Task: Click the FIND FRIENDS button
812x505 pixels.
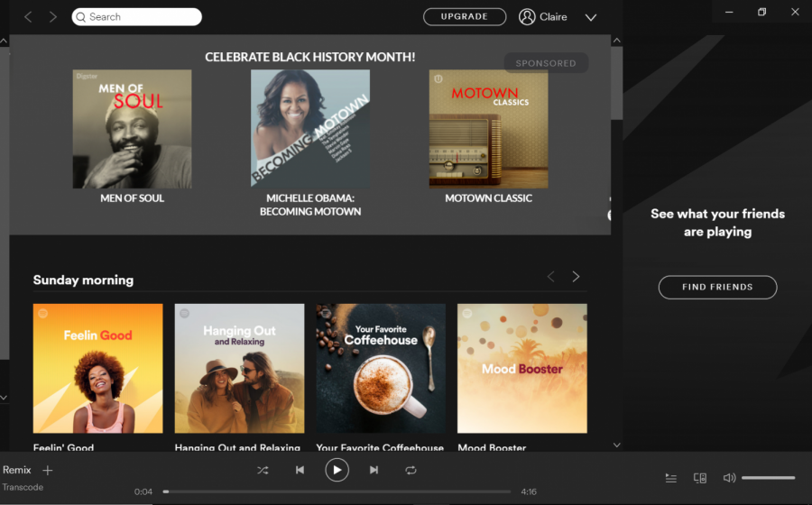Action: tap(717, 287)
